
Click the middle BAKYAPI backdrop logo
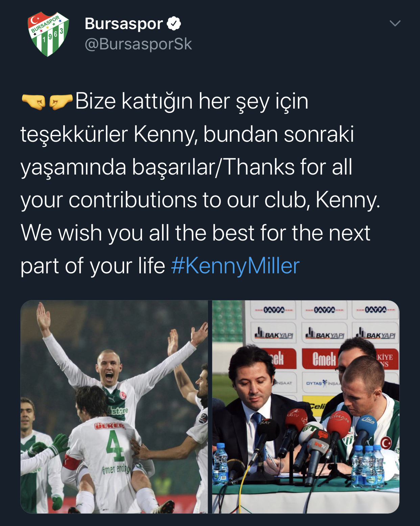point(324,334)
